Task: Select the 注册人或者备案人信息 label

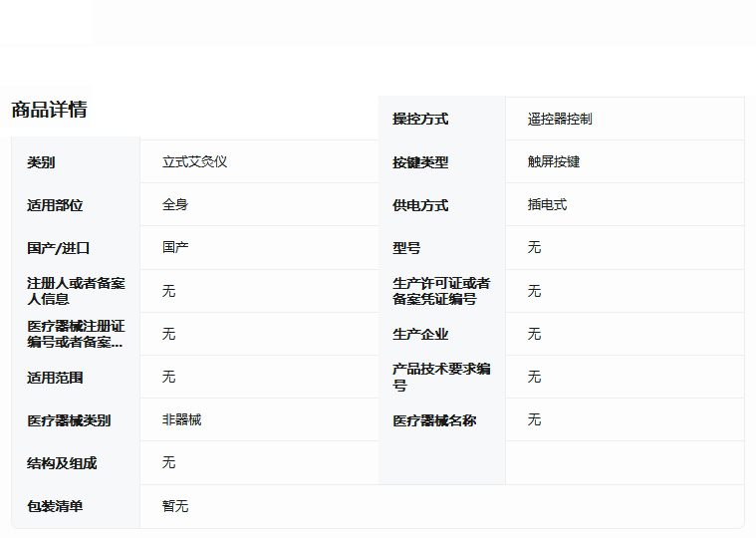Action: tap(76, 291)
